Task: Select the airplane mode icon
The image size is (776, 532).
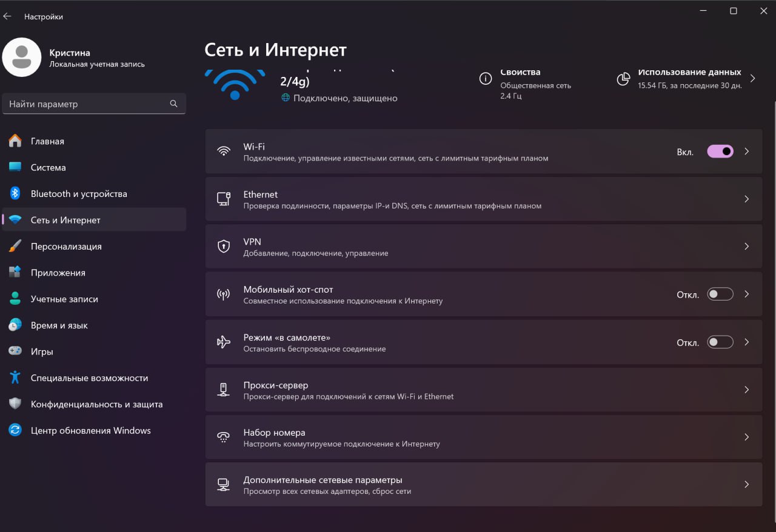Action: click(224, 342)
